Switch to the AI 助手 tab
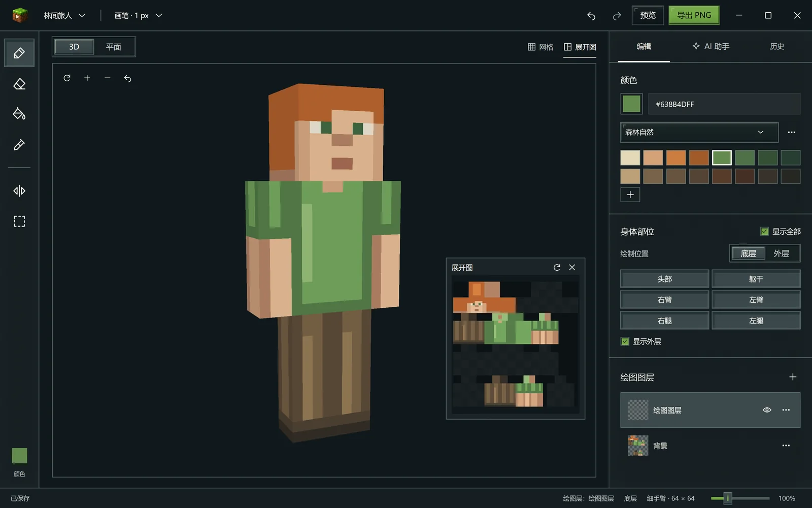Viewport: 812px width, 508px height. (710, 46)
